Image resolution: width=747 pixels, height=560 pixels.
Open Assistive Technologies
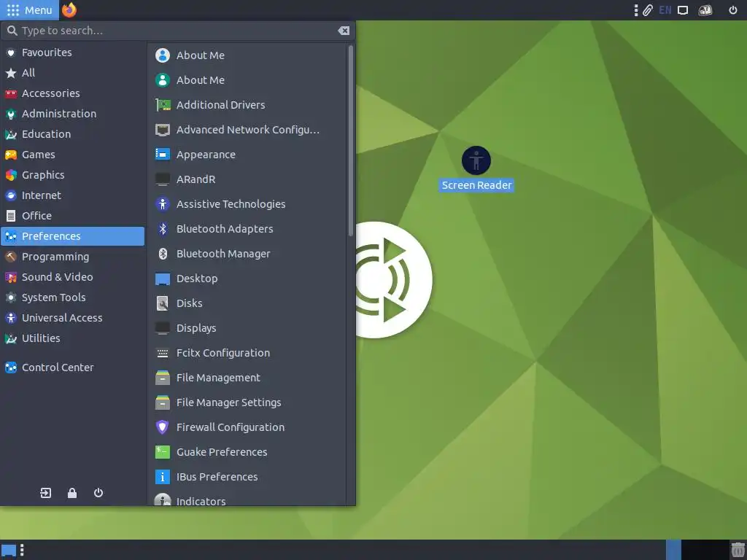(248, 204)
